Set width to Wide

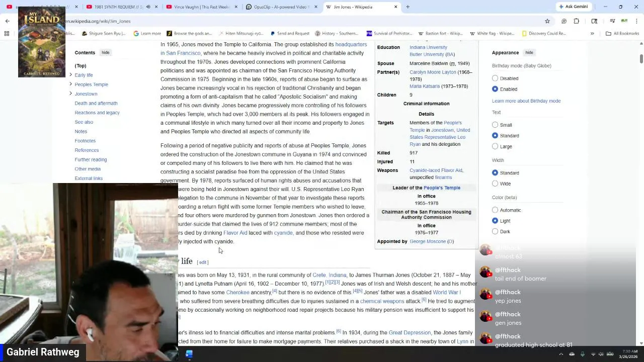tap(495, 184)
